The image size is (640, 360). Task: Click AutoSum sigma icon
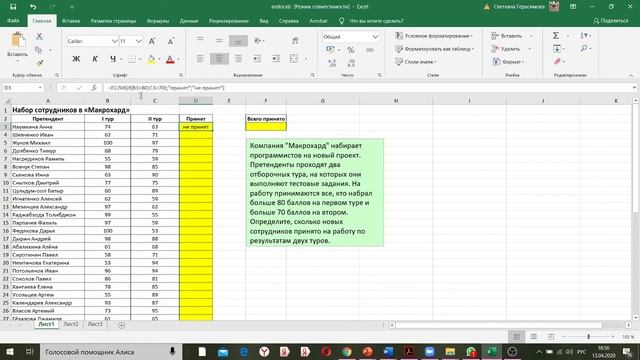tap(556, 36)
